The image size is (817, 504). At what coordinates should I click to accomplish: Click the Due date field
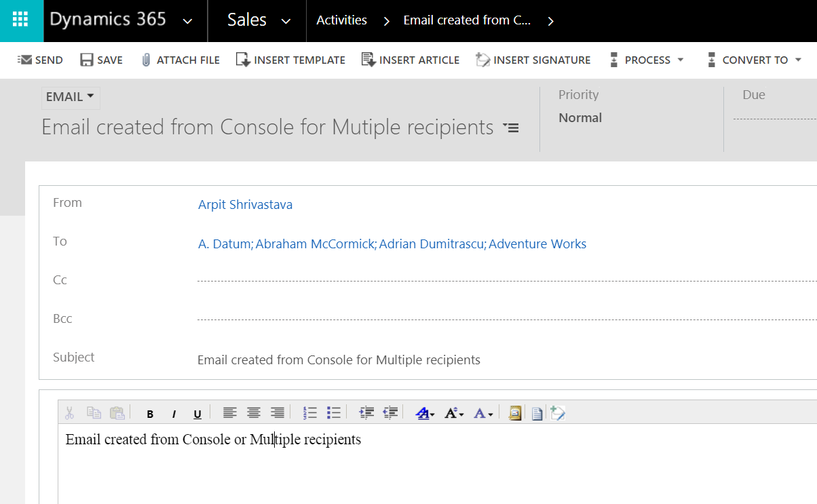[775, 118]
